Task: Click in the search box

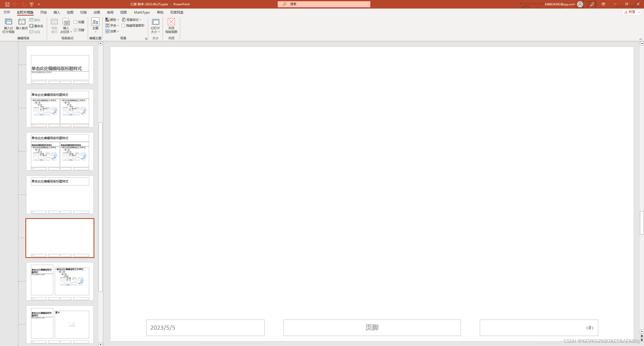Action: pos(324,4)
